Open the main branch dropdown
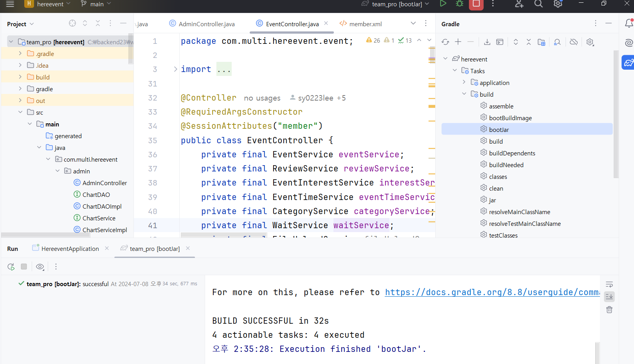 pyautogui.click(x=96, y=4)
